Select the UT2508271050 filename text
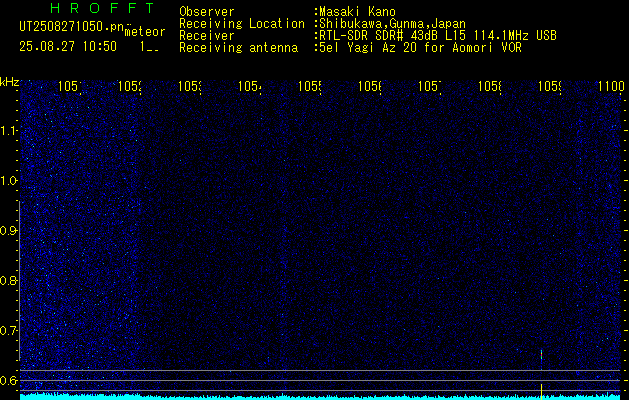 pos(71,27)
